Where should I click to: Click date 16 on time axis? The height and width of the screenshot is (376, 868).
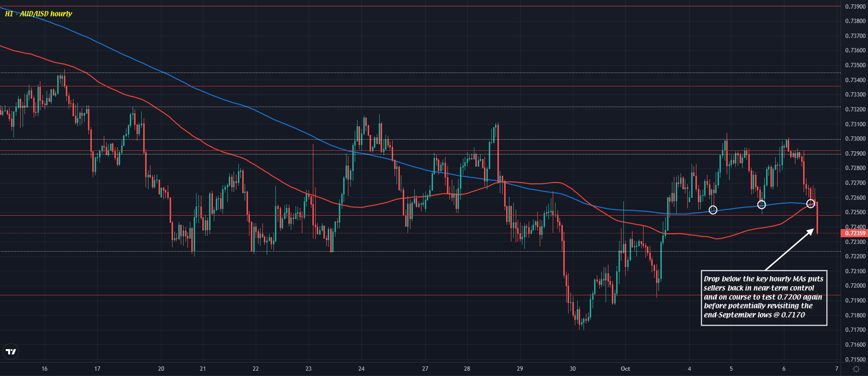pyautogui.click(x=45, y=369)
